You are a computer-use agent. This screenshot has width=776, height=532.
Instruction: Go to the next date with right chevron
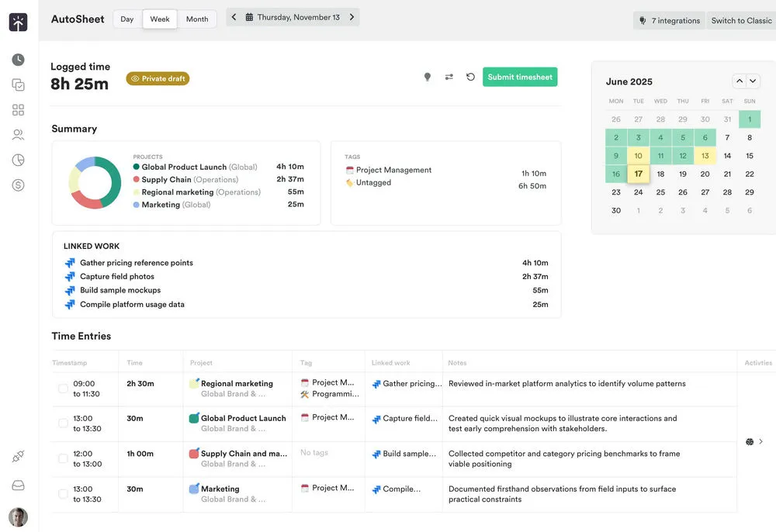tap(352, 17)
